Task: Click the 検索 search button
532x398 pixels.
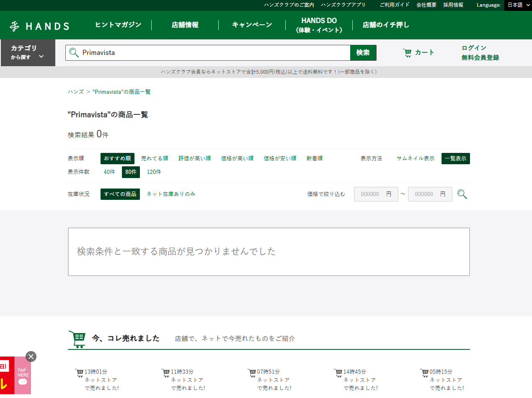Action: 363,53
